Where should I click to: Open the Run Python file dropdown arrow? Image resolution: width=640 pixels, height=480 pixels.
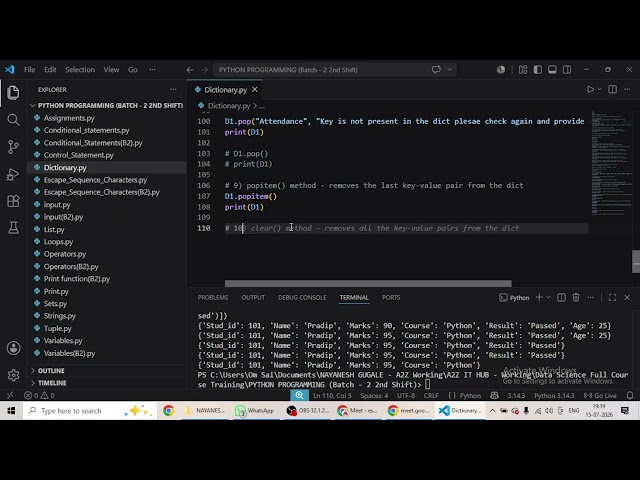click(x=599, y=89)
